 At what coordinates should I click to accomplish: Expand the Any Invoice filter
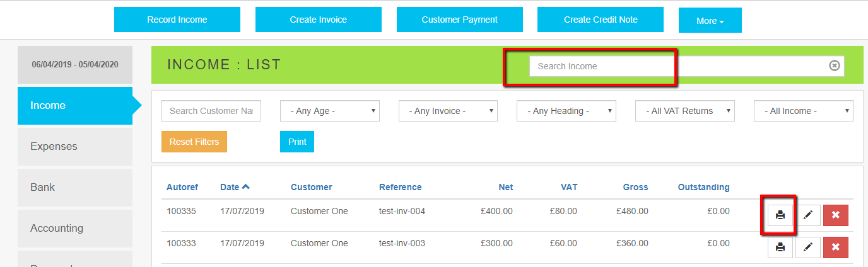pyautogui.click(x=448, y=111)
